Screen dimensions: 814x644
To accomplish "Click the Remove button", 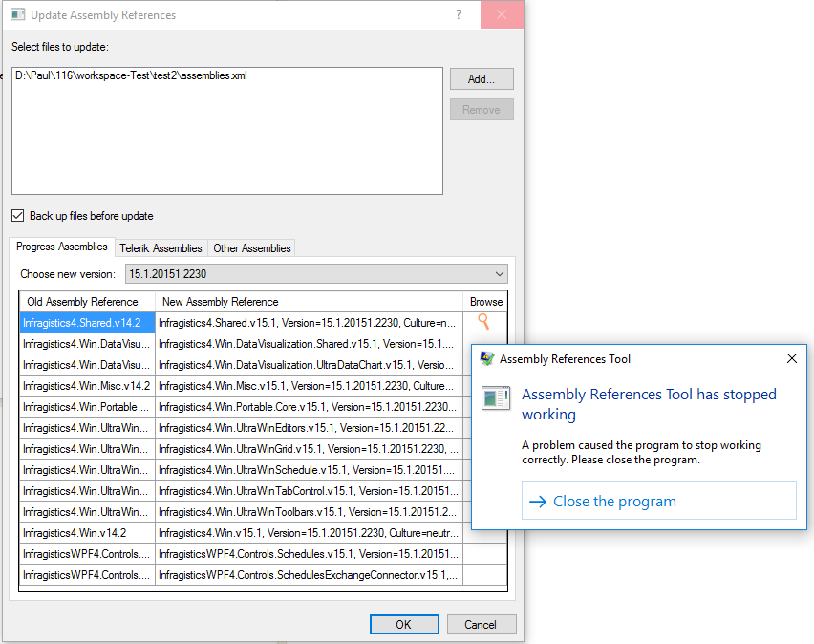I will [x=482, y=110].
